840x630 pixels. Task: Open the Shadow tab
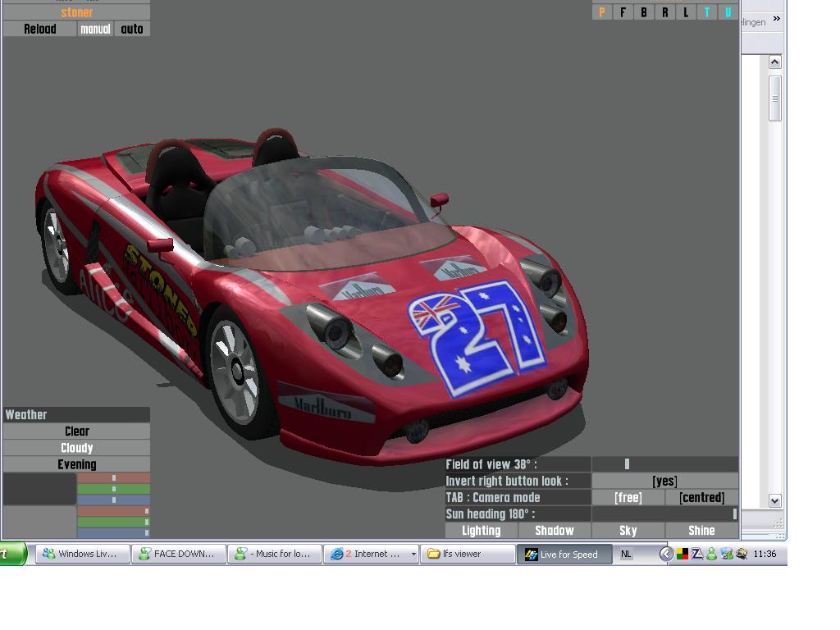pyautogui.click(x=555, y=531)
